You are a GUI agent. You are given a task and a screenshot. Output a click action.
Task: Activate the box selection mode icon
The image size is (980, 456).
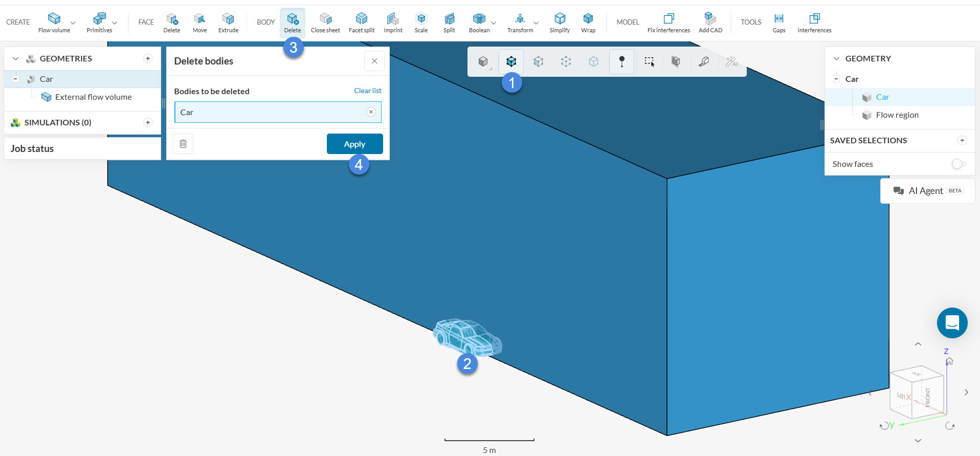(x=649, y=62)
